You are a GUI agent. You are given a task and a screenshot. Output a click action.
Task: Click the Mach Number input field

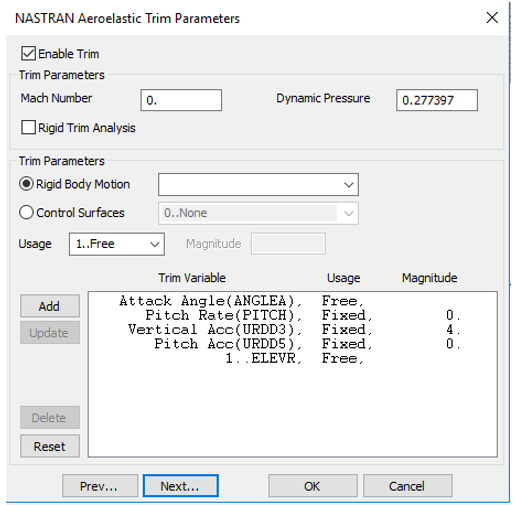pyautogui.click(x=181, y=100)
